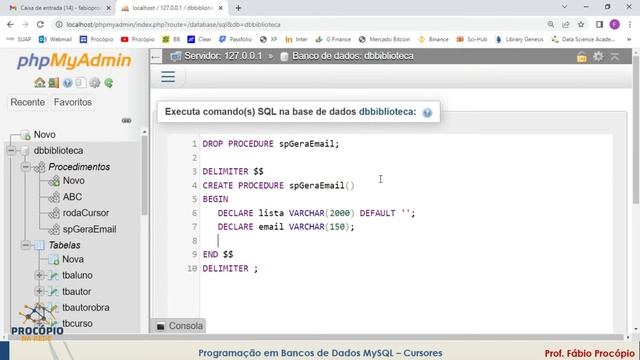Screen dimensions: 640x360
Task: Click the share page icon in address bar
Action: tap(566, 24)
